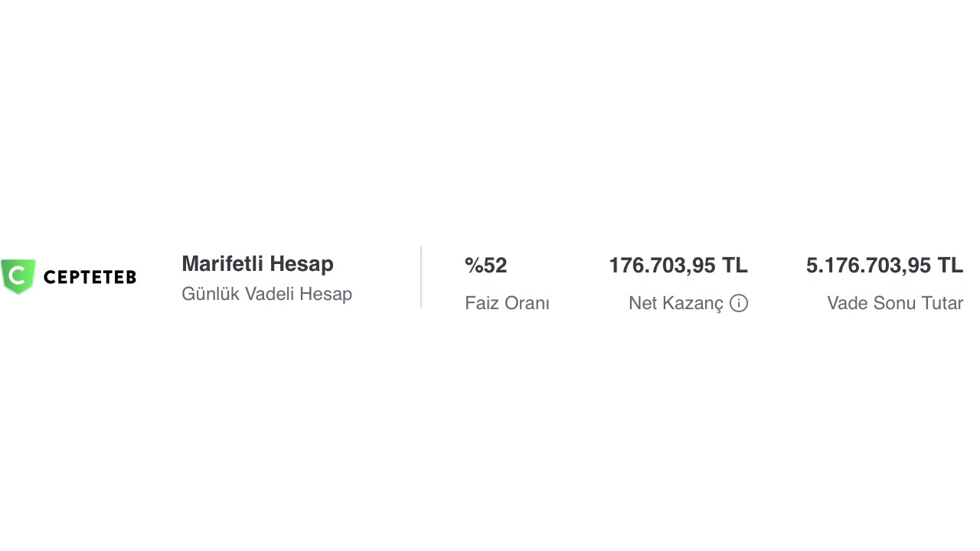Select the Faiz Oranı label
This screenshot has width=980, height=551.
click(x=507, y=303)
